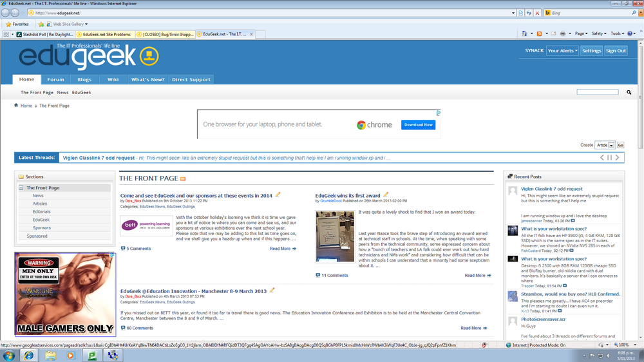This screenshot has width=644, height=362.
Task: Go to previous latest thread arrow
Action: 602,157
